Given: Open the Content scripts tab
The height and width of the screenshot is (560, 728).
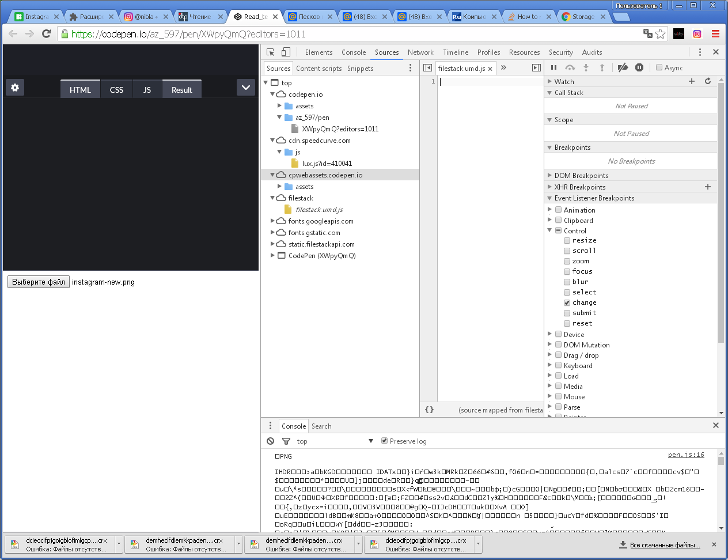Looking at the screenshot, I should click(318, 68).
